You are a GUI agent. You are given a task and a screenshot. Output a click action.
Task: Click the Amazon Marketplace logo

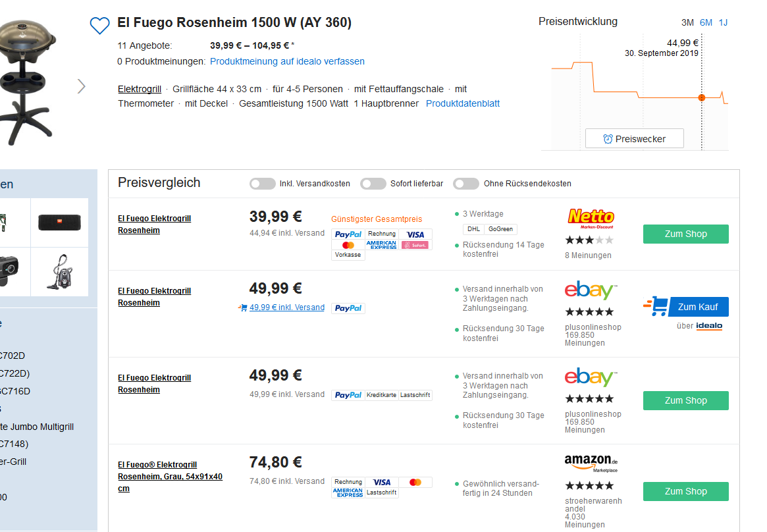[x=591, y=463]
